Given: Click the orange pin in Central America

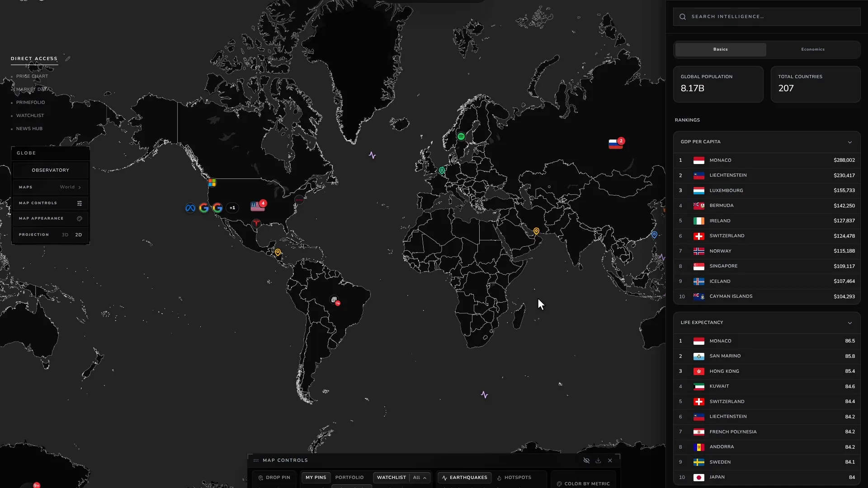Looking at the screenshot, I should (x=278, y=253).
